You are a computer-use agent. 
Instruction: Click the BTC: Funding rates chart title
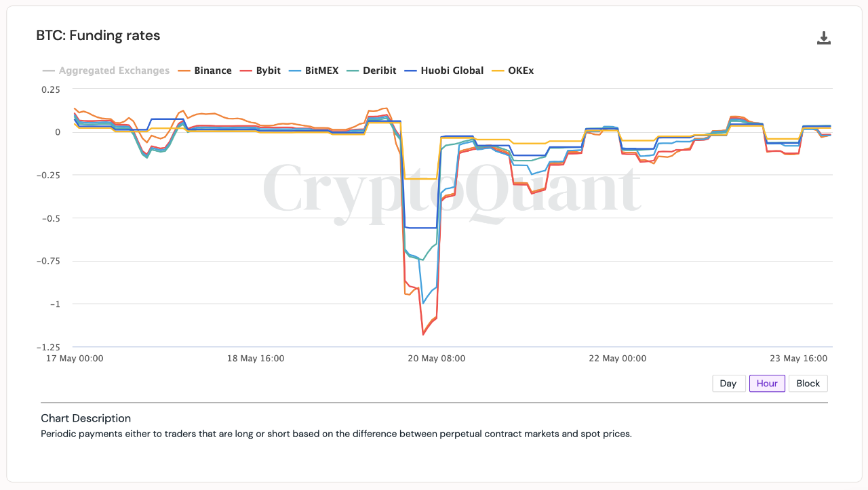98,35
